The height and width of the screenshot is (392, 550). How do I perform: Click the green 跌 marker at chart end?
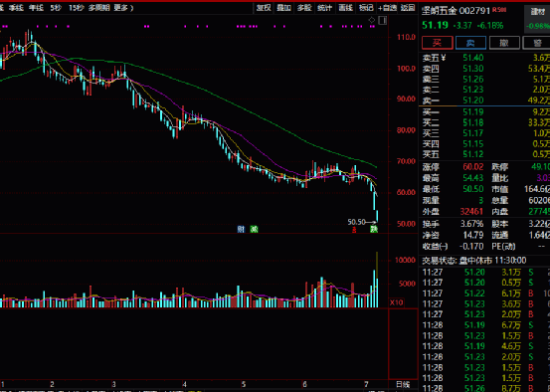[374, 230]
